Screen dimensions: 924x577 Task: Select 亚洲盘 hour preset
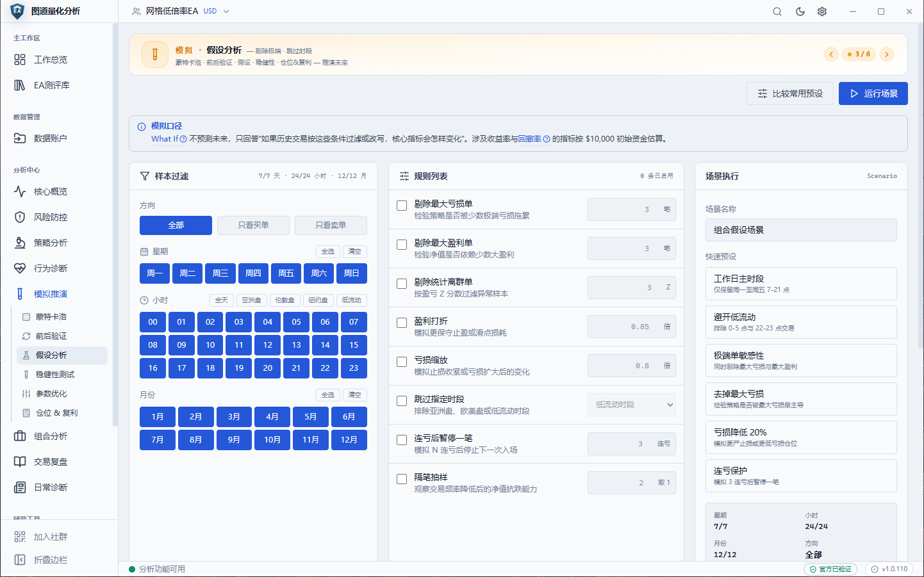click(x=252, y=300)
